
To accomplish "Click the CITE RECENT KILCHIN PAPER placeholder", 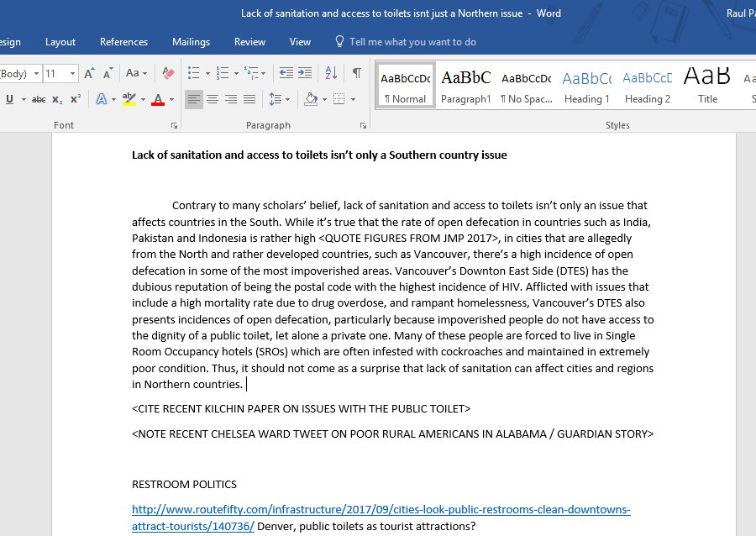I will (301, 409).
